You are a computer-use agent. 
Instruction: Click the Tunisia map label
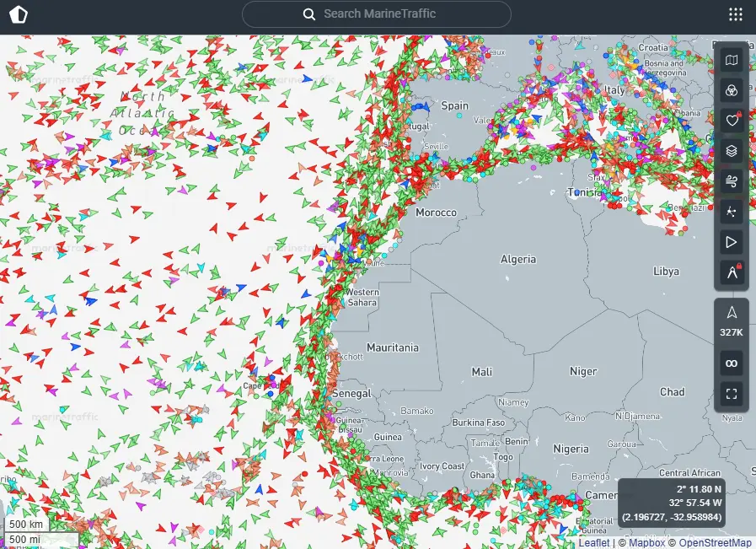[x=584, y=192]
